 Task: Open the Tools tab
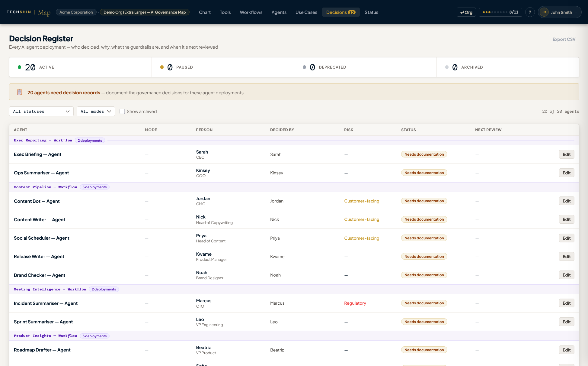point(225,12)
